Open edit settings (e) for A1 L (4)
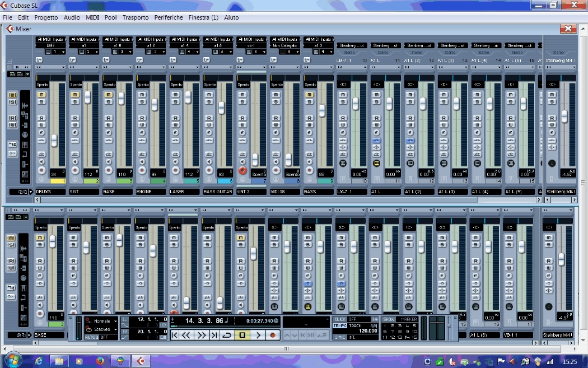 point(477,132)
